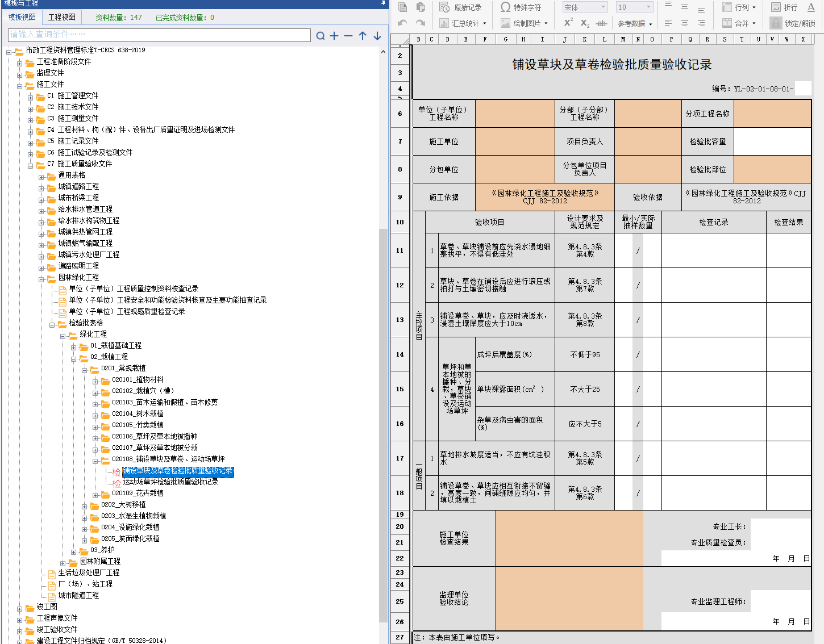Image resolution: width=824 pixels, height=644 pixels.
Task: Expand 020101_植物材料 node
Action: [x=95, y=382]
